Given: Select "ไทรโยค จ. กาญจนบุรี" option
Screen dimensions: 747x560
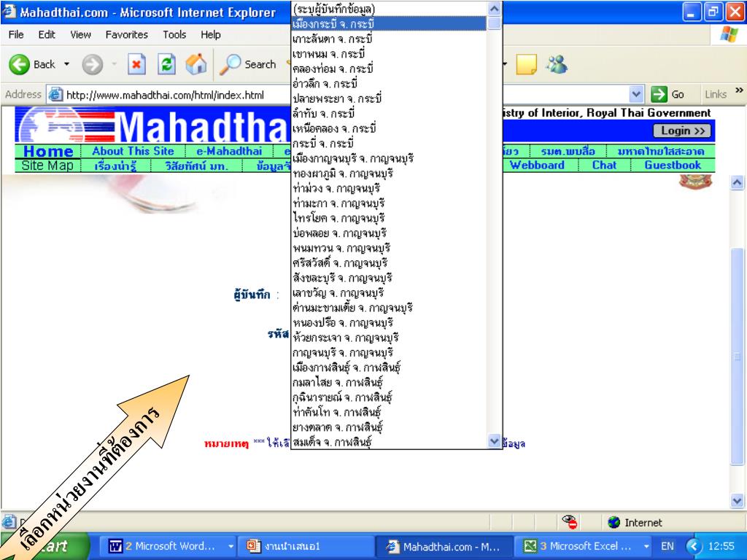Looking at the screenshot, I should 390,218.
